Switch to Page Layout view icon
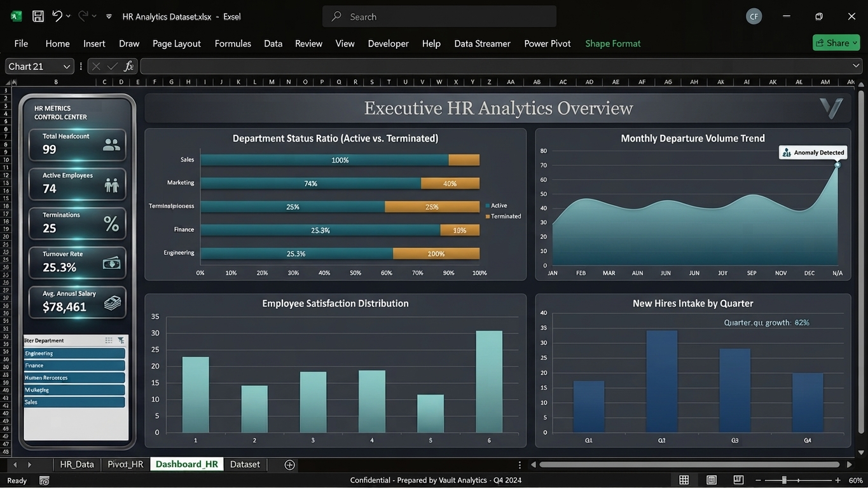Image resolution: width=868 pixels, height=488 pixels. 712,480
